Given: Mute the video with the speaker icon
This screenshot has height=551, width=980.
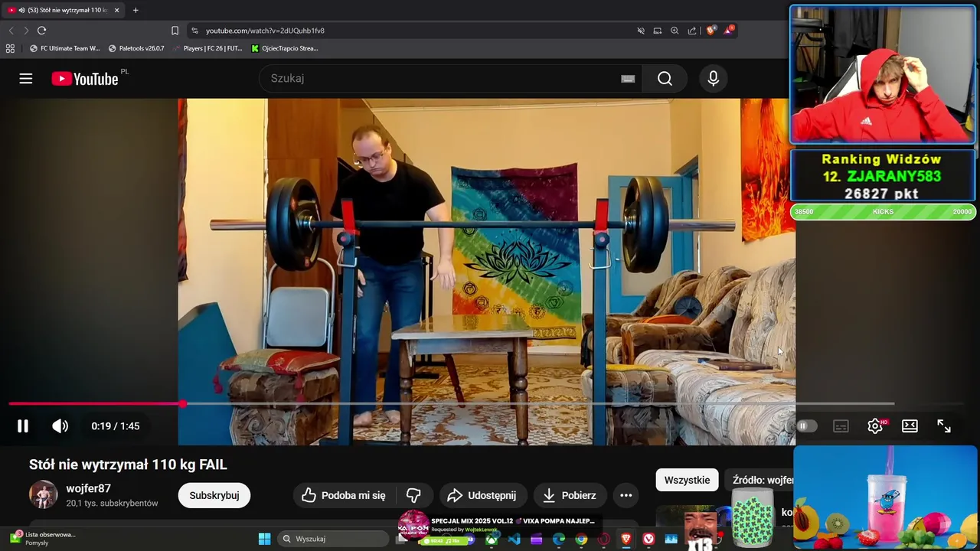Looking at the screenshot, I should click(60, 426).
